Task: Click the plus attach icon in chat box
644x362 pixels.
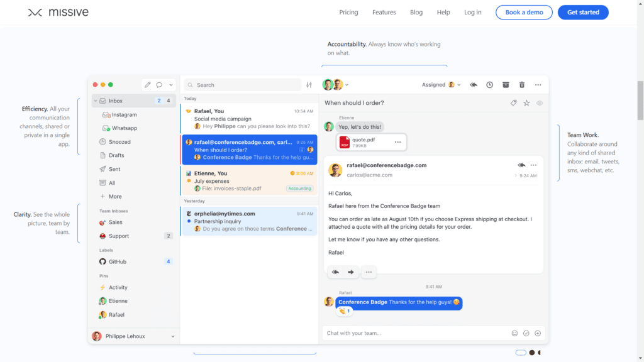Action: (538, 333)
